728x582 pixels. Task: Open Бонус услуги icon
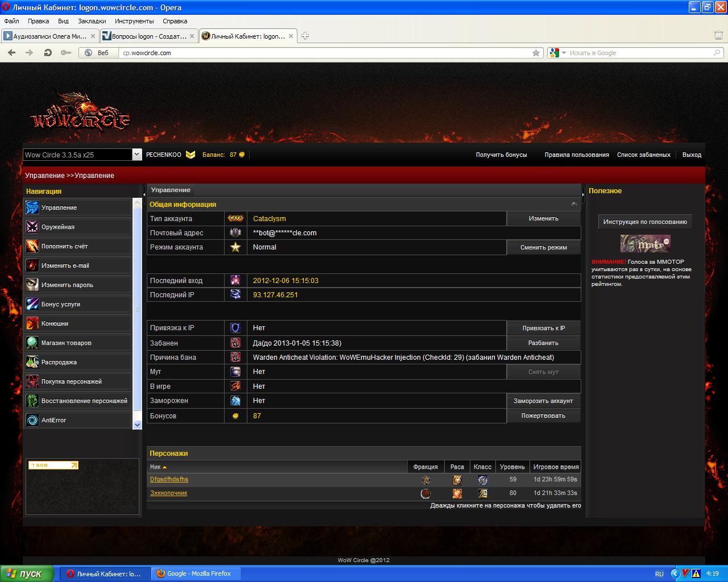pos(32,304)
